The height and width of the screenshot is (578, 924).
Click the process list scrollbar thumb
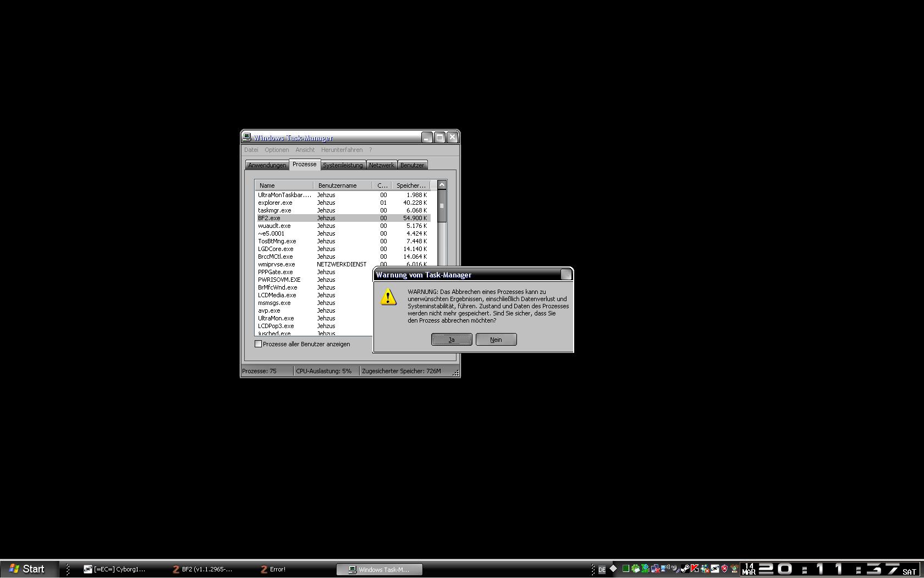[x=442, y=206]
